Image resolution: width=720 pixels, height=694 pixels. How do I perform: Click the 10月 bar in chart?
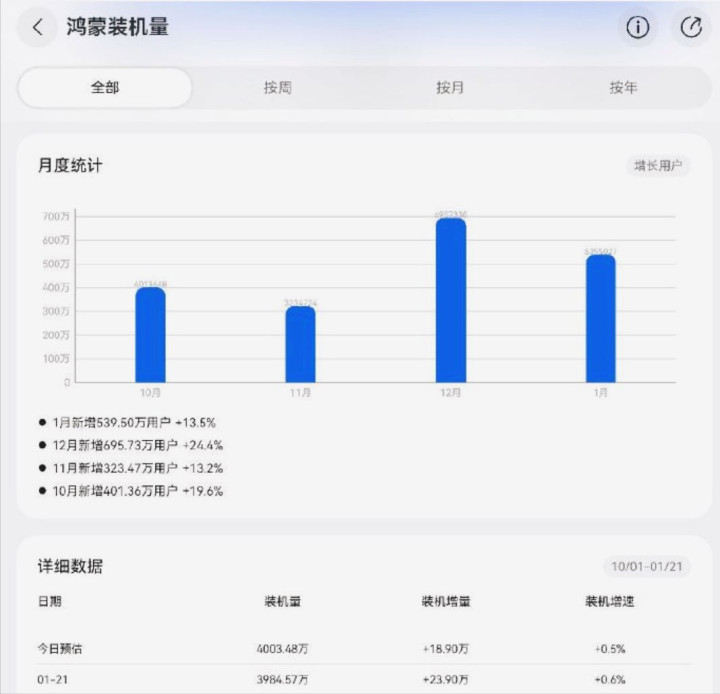pyautogui.click(x=150, y=335)
